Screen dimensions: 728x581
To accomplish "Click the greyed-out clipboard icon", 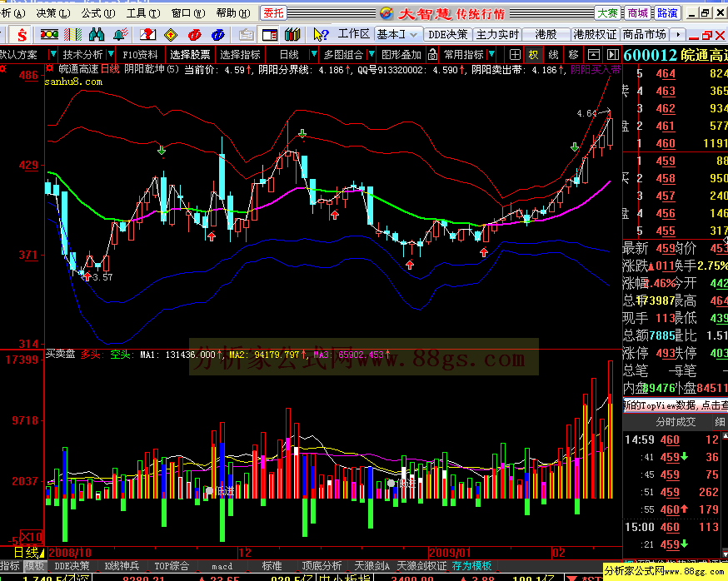I will pos(247,34).
